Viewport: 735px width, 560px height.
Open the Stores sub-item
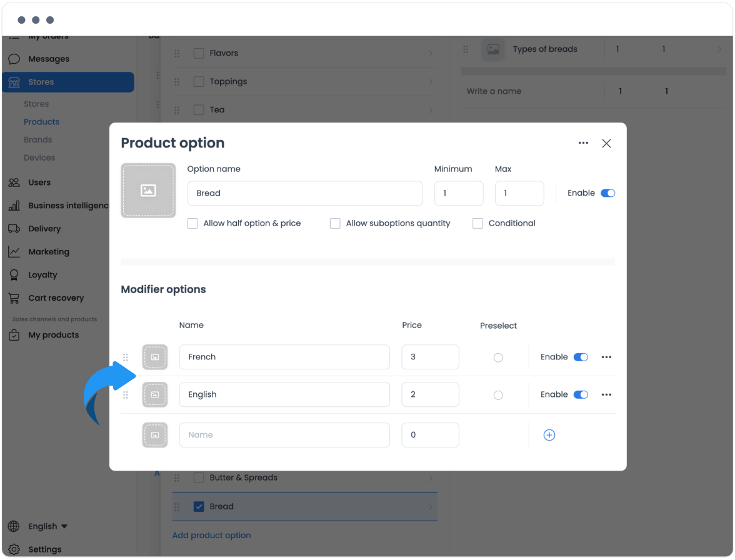tap(36, 104)
